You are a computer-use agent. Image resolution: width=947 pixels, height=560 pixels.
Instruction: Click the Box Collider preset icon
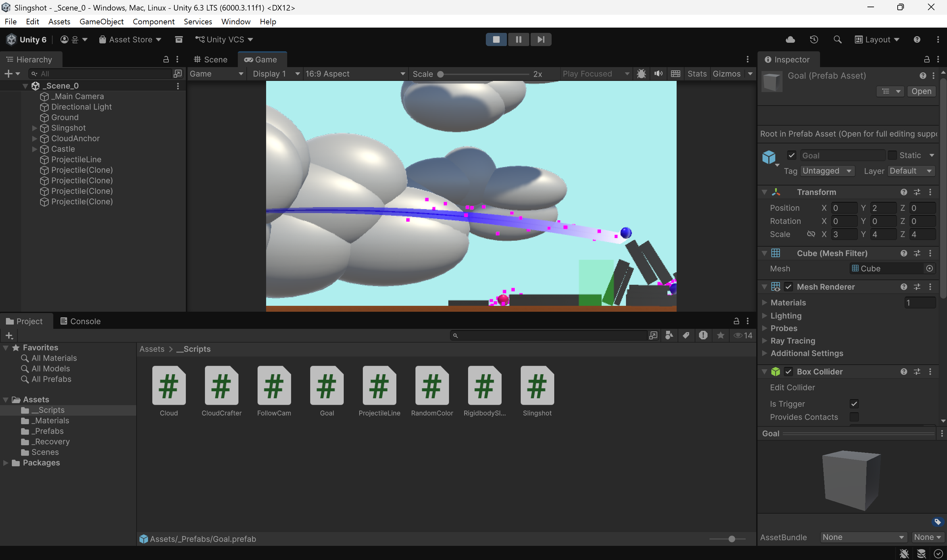[917, 372]
